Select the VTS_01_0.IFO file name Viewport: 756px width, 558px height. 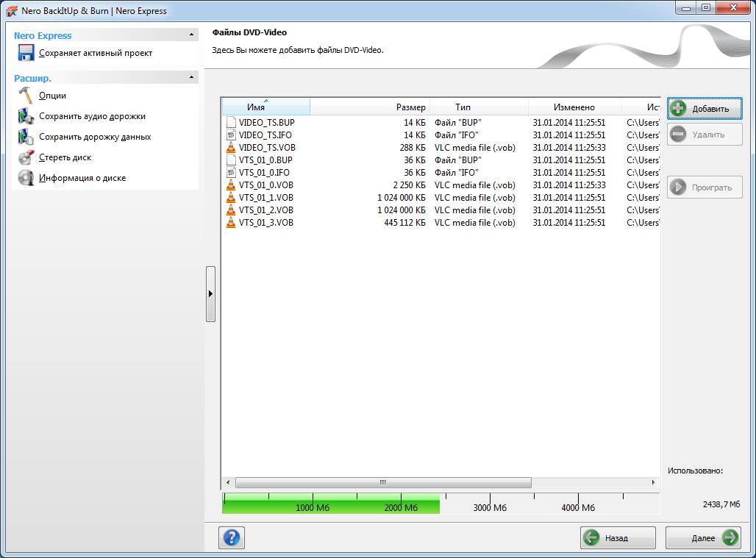tap(264, 173)
